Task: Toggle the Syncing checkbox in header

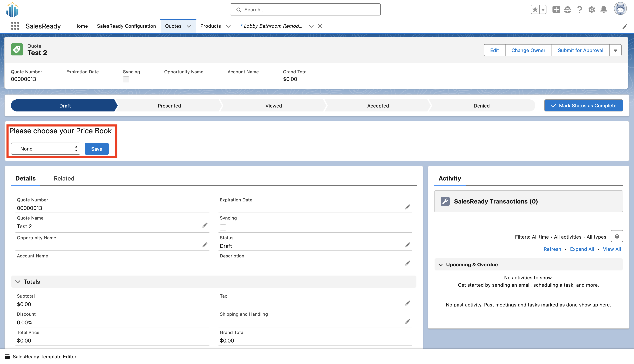Action: [x=126, y=80]
